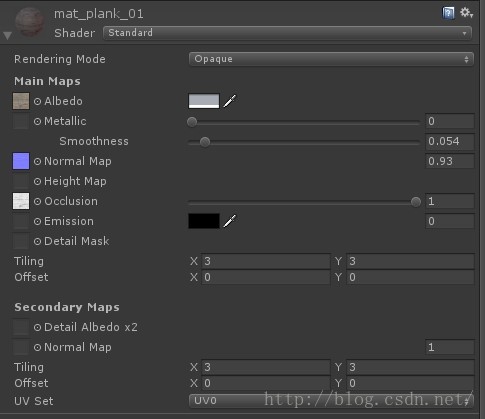Image resolution: width=485 pixels, height=419 pixels.
Task: Click the Secondary Maps section heading
Action: (67, 307)
